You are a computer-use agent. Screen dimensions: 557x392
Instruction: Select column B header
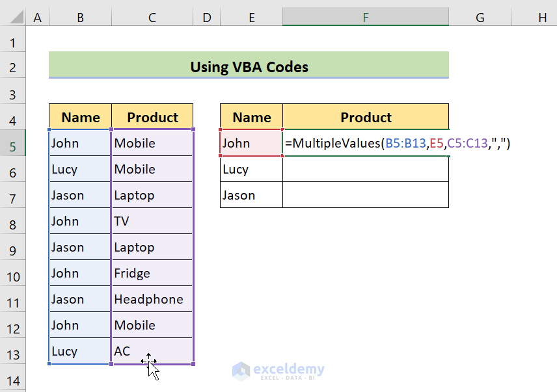click(80, 18)
